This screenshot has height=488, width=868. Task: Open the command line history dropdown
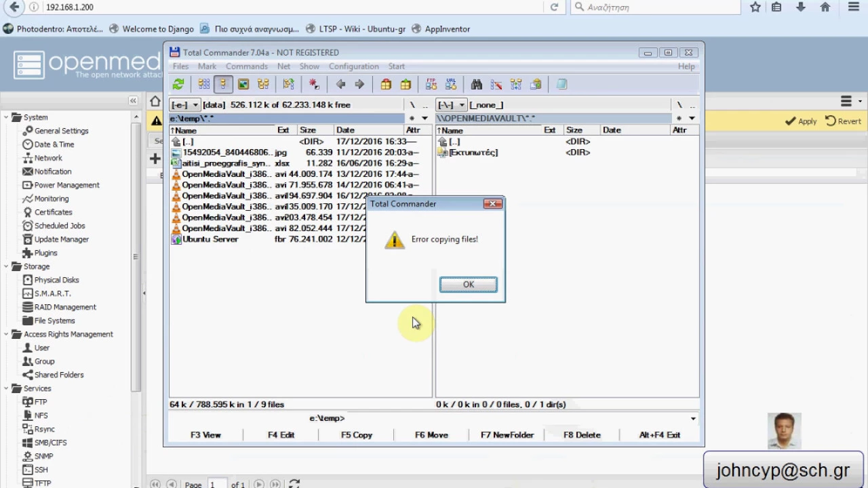pos(693,419)
